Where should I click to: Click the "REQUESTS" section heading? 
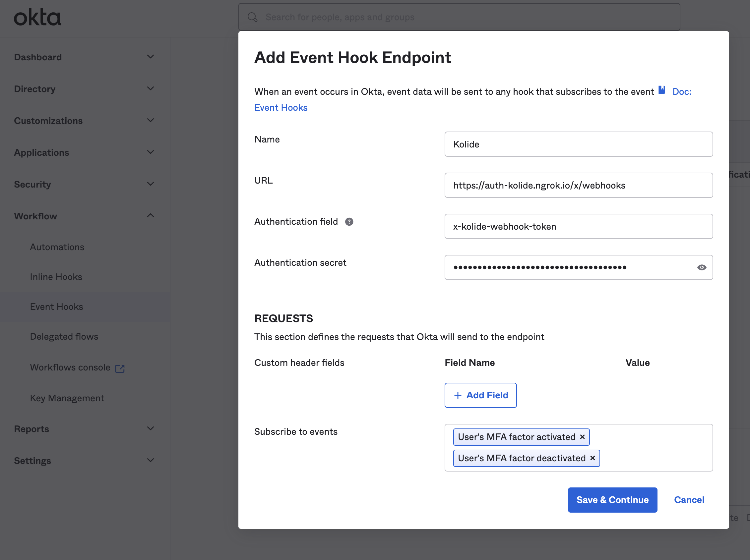click(x=283, y=318)
